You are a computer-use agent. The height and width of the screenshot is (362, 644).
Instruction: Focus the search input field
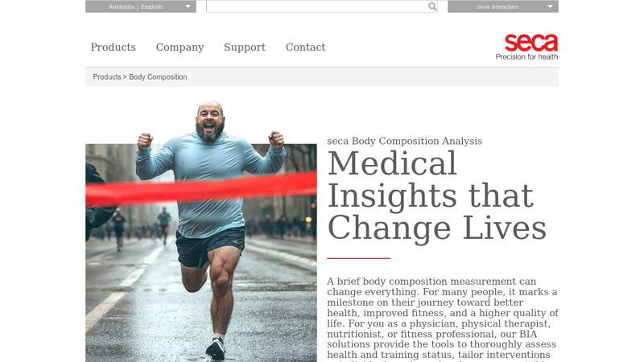click(317, 6)
